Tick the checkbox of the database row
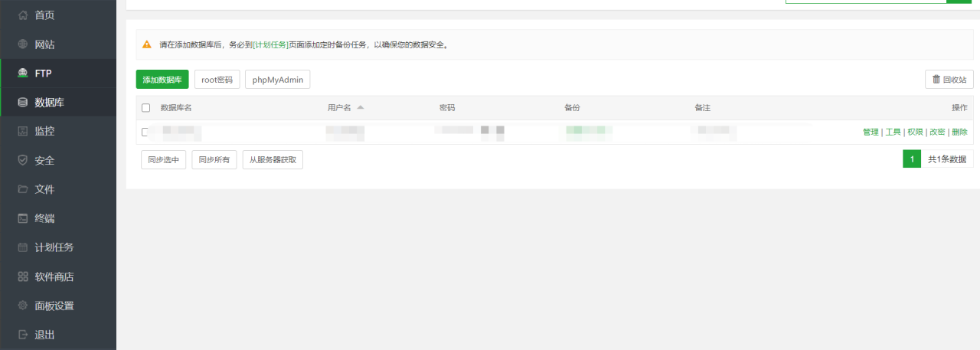Viewport: 980px width, 350px height. 145,132
